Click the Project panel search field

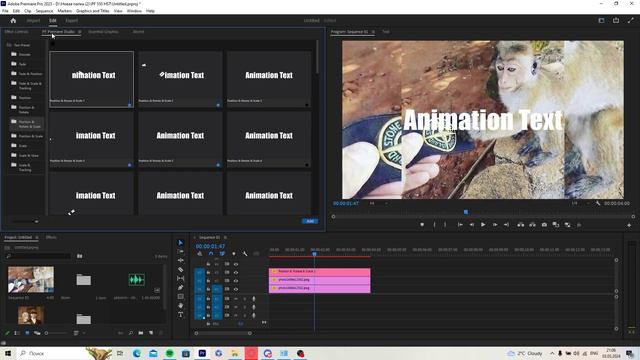(x=38, y=256)
